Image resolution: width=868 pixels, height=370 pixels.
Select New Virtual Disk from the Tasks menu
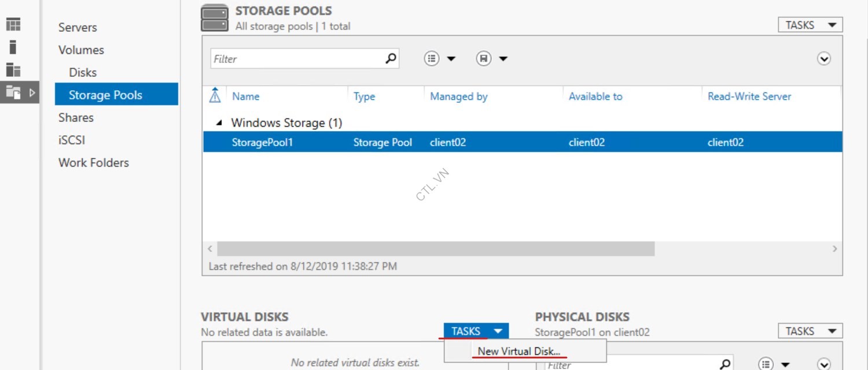click(519, 351)
